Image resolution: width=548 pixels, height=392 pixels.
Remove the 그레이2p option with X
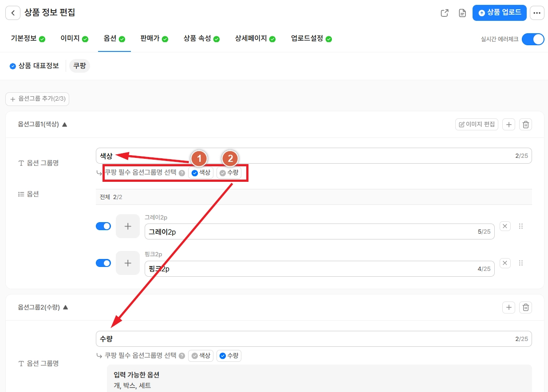(x=505, y=226)
